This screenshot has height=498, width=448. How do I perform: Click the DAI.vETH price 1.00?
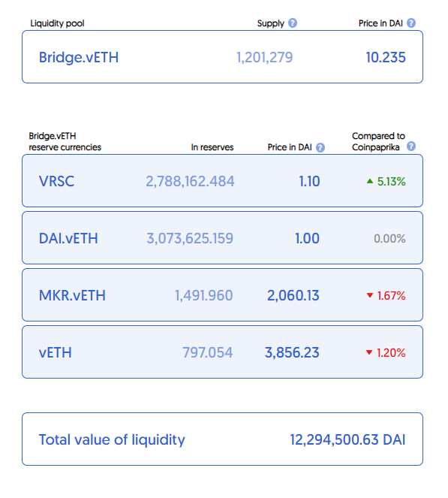(x=307, y=238)
